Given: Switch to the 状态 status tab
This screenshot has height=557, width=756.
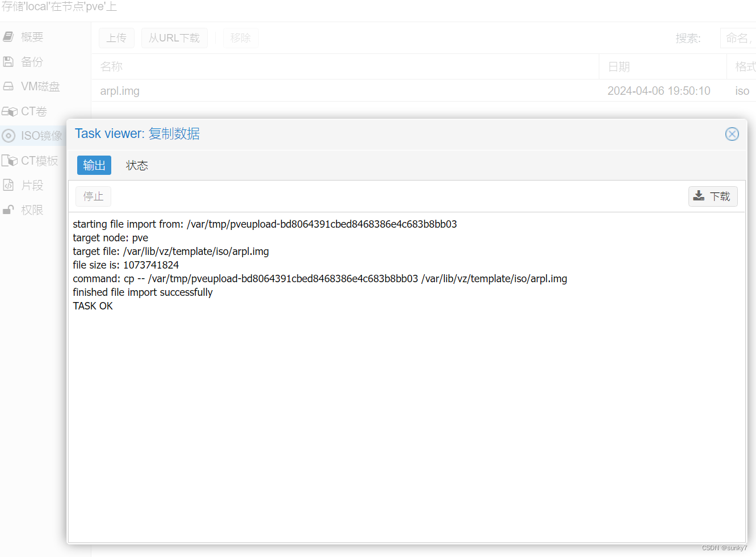Looking at the screenshot, I should 137,165.
